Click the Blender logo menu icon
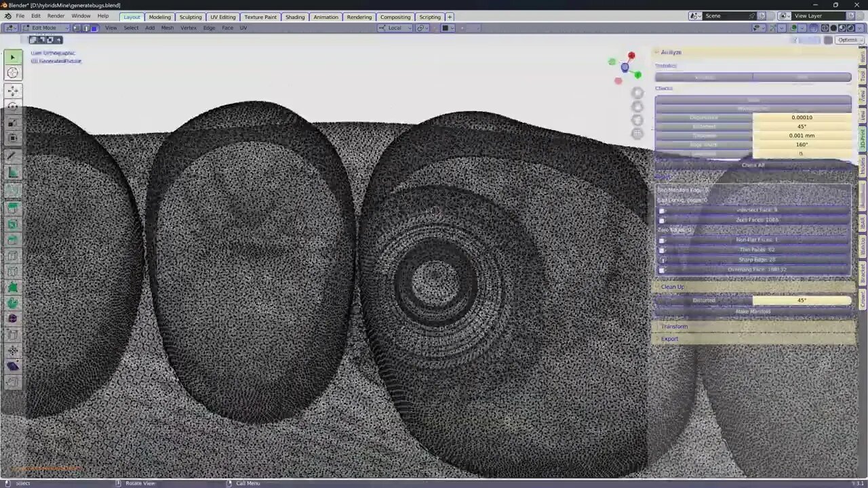868x488 pixels. 7,16
